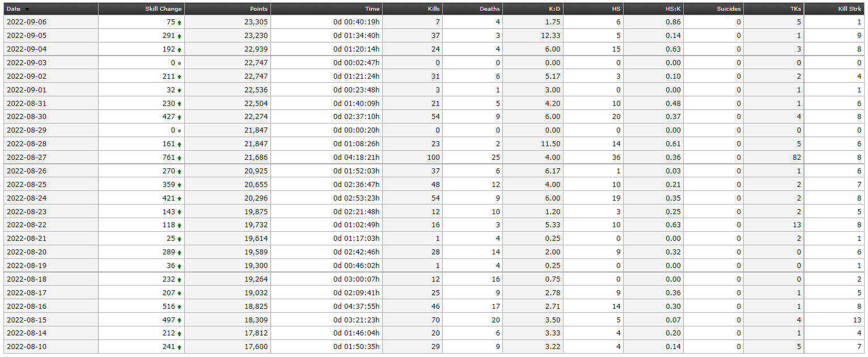Click the Time column header
Screen dimensions: 868x357
372,9
